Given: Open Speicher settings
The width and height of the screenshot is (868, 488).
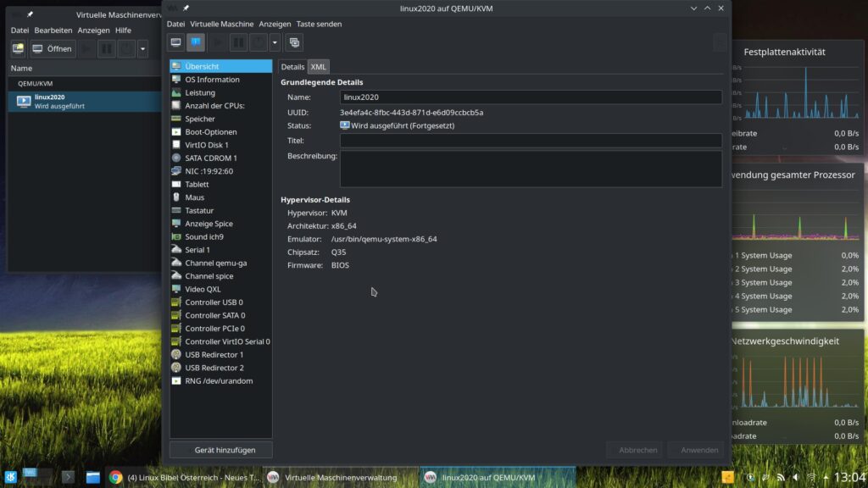Looking at the screenshot, I should pos(221,119).
